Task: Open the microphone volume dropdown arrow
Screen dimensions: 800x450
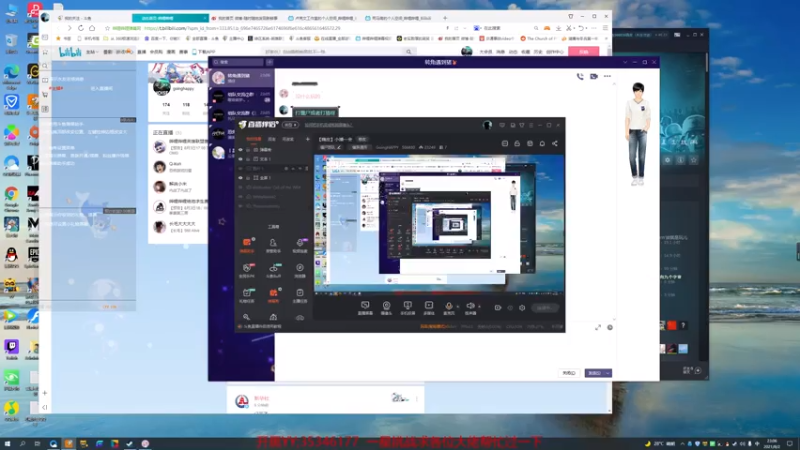Action: (x=458, y=307)
